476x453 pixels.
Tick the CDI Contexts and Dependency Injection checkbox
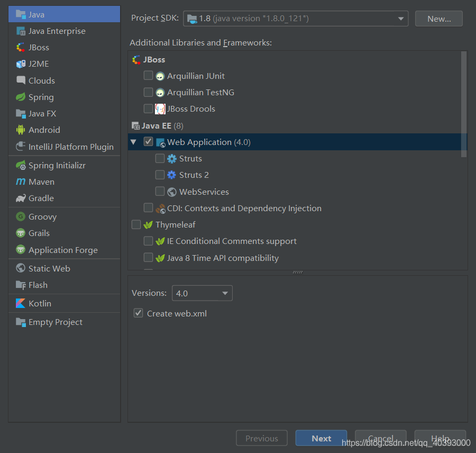148,208
